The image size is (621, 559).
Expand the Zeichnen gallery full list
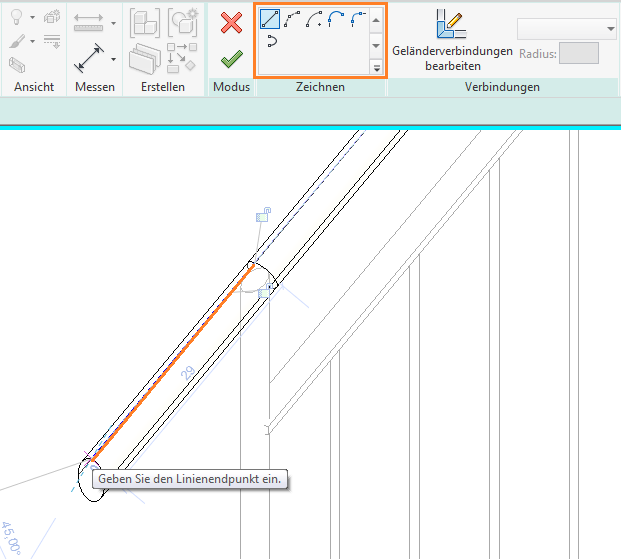[377, 68]
